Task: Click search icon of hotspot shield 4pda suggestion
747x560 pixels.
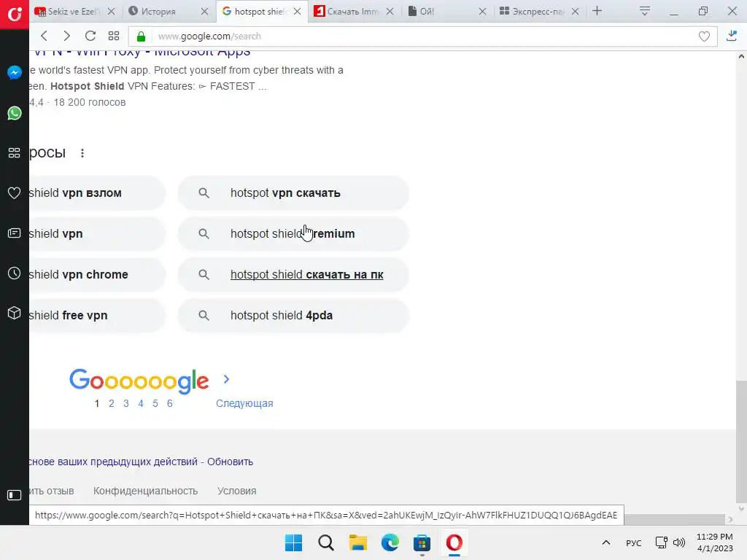Action: point(204,315)
